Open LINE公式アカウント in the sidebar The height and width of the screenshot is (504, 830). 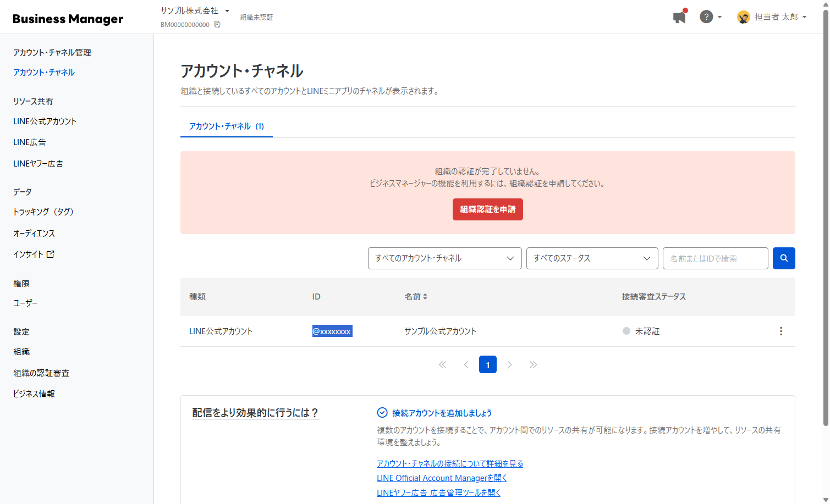pyautogui.click(x=45, y=121)
